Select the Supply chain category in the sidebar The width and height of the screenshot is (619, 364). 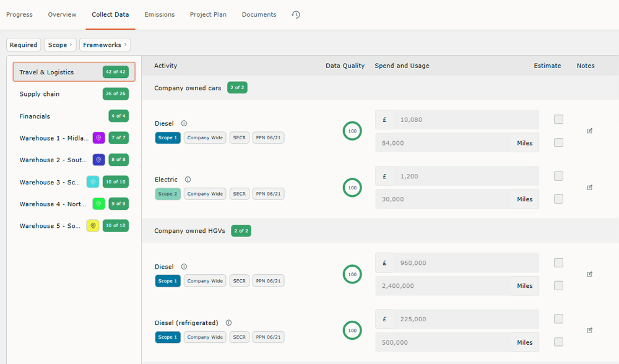[39, 93]
